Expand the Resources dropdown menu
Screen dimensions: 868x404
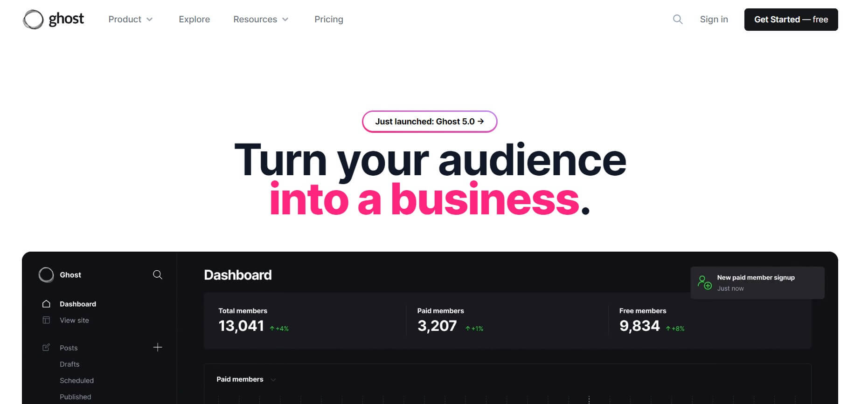[261, 20]
